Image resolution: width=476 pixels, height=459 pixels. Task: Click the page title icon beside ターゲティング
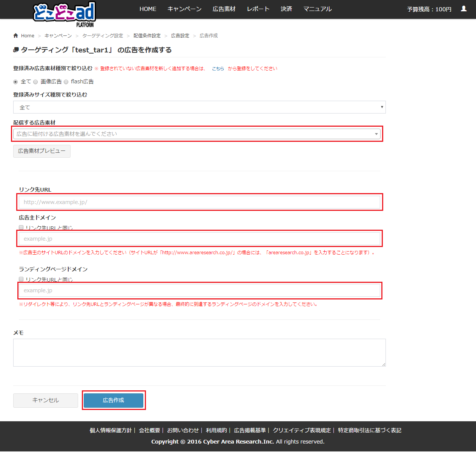(16, 50)
